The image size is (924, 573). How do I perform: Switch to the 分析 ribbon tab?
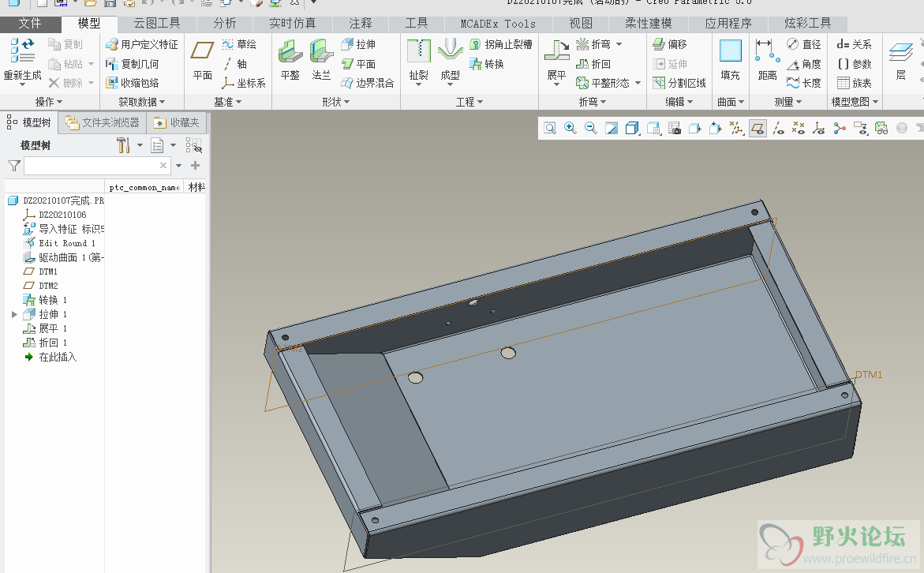pos(224,24)
